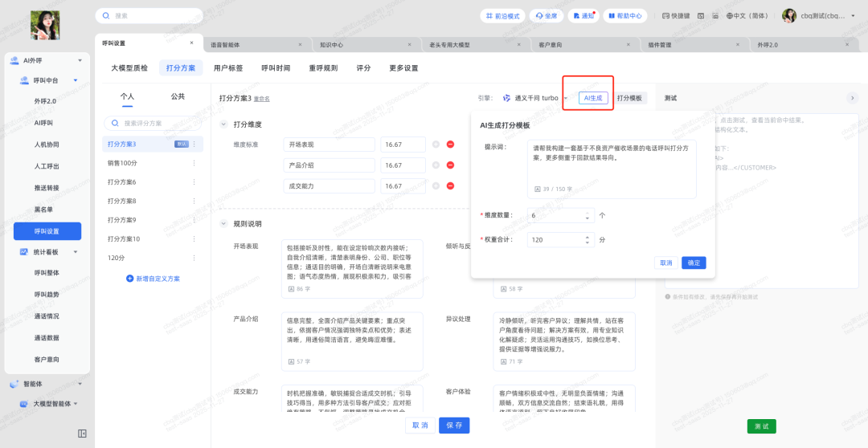This screenshot has width=868, height=448.
Task: Click the 坐席 headset icon button
Action: 547,16
